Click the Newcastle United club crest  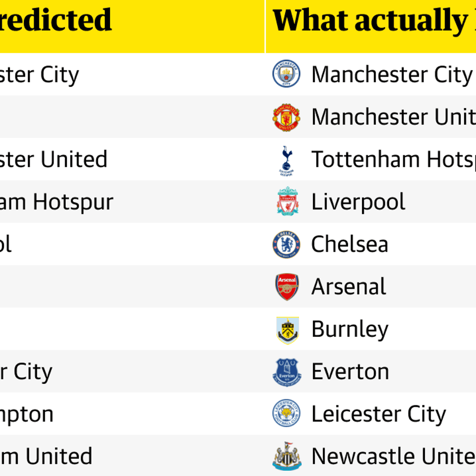[287, 456]
